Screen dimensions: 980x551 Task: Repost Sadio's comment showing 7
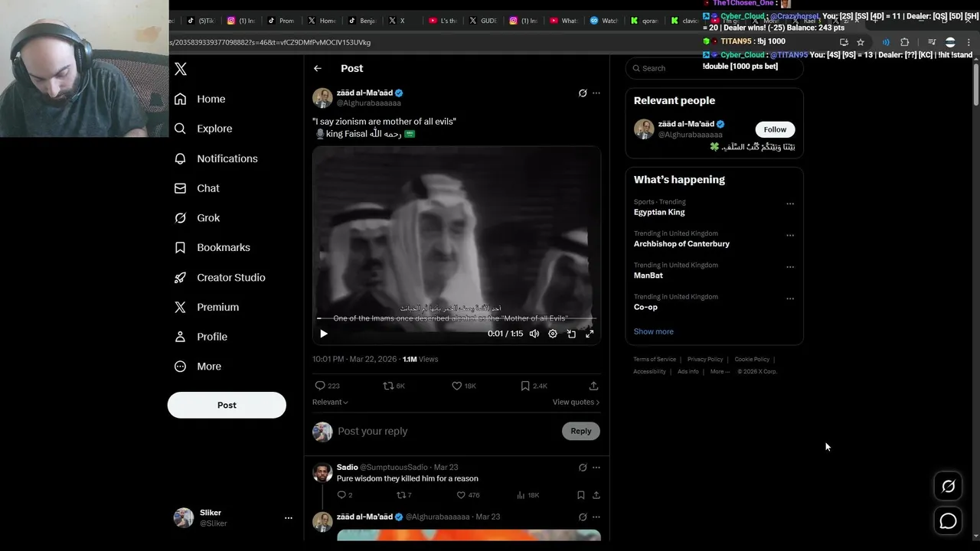(x=403, y=495)
